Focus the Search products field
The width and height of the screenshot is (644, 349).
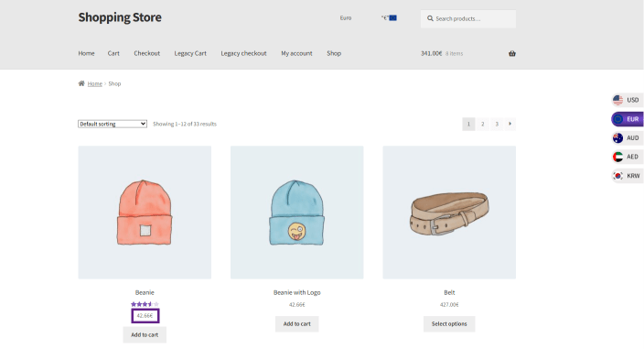pos(468,19)
